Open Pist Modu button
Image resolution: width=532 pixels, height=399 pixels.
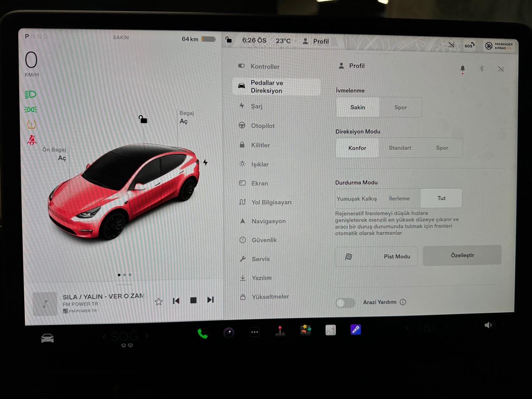(376, 256)
